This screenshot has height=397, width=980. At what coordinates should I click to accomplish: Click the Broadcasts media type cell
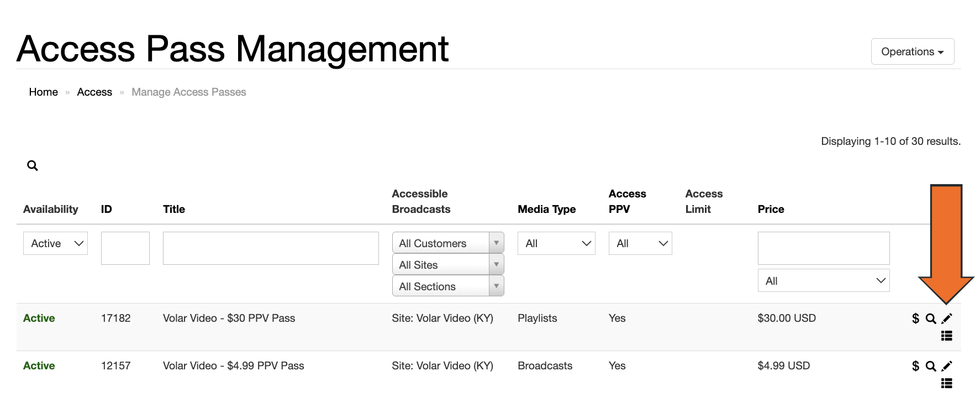[545, 365]
